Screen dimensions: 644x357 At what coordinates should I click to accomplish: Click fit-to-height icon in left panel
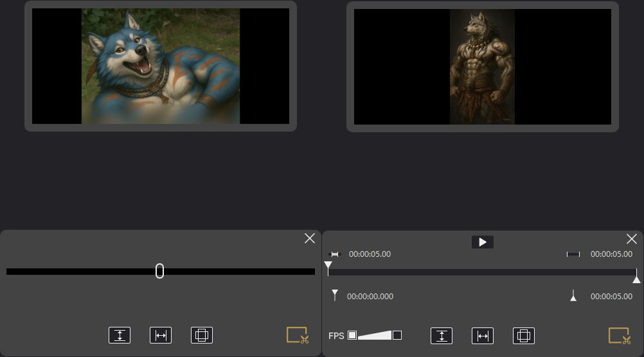pos(120,335)
